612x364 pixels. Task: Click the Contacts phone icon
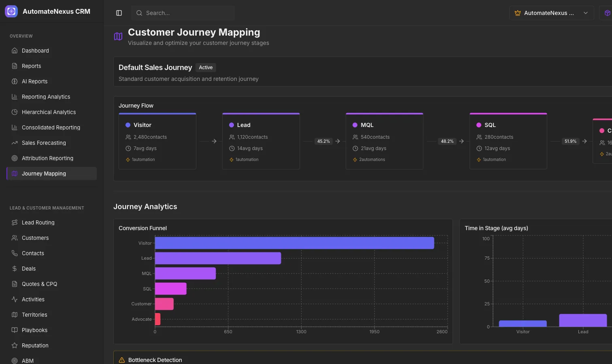point(15,253)
